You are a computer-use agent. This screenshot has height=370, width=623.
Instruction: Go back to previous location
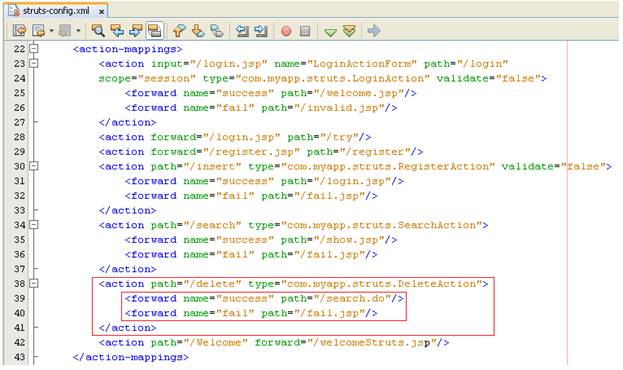(39, 31)
